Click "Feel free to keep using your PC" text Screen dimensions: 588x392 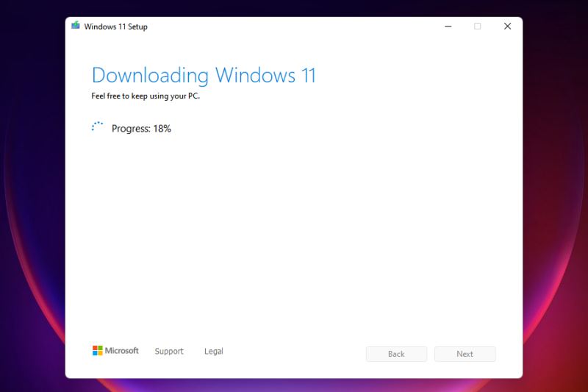point(145,96)
